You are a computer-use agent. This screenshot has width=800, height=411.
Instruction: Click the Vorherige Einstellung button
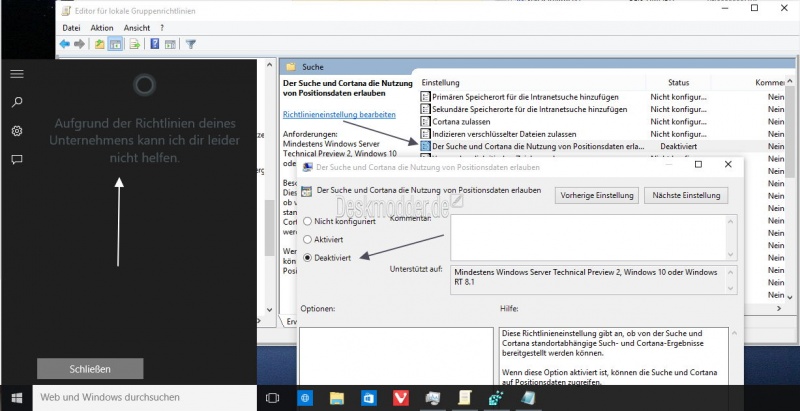[597, 195]
